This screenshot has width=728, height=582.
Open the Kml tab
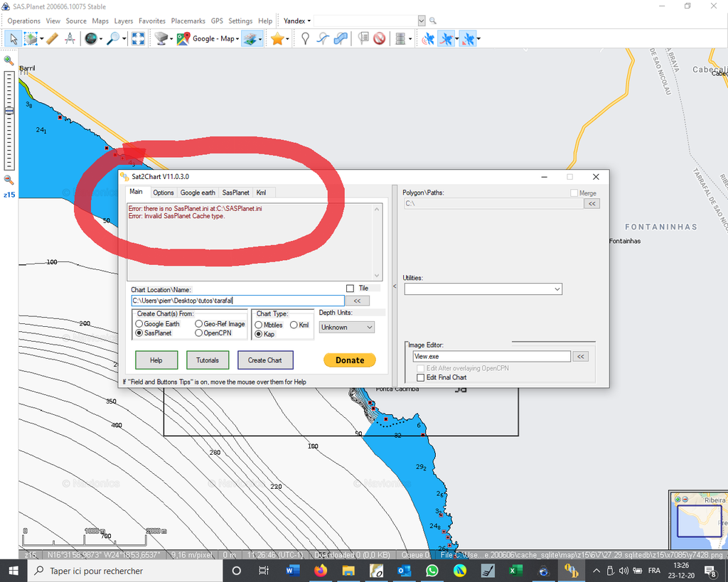(262, 193)
